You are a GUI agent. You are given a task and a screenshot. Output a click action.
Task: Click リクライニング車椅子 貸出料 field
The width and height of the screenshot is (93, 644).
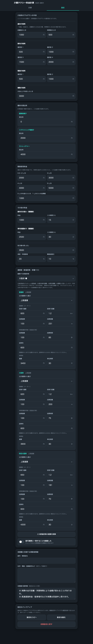click(x=46, y=138)
